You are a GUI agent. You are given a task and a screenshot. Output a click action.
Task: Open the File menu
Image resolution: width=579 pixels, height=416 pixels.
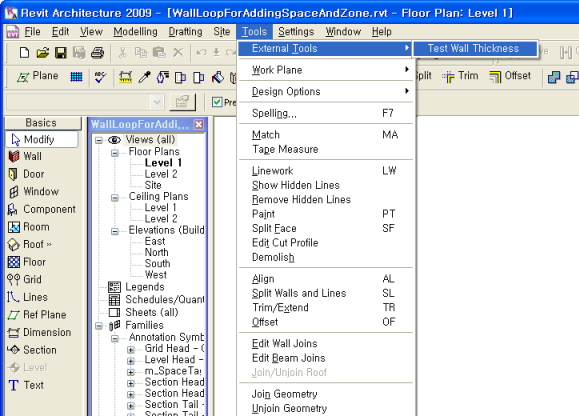tap(32, 32)
